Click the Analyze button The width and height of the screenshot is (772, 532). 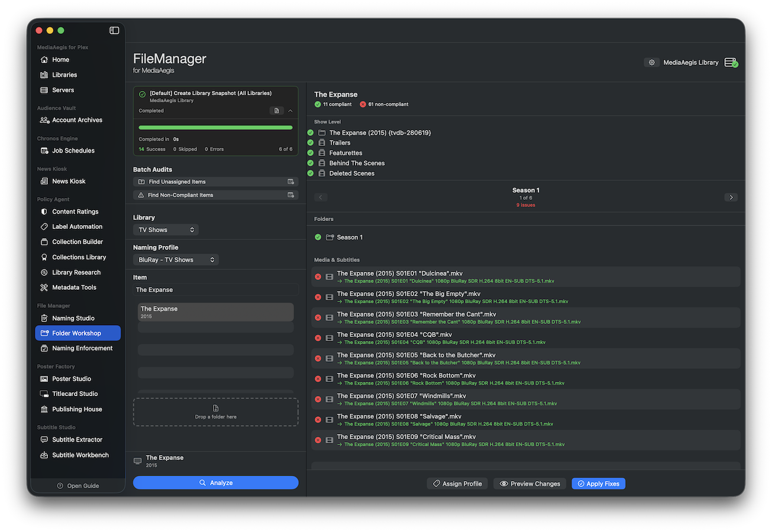click(x=216, y=483)
